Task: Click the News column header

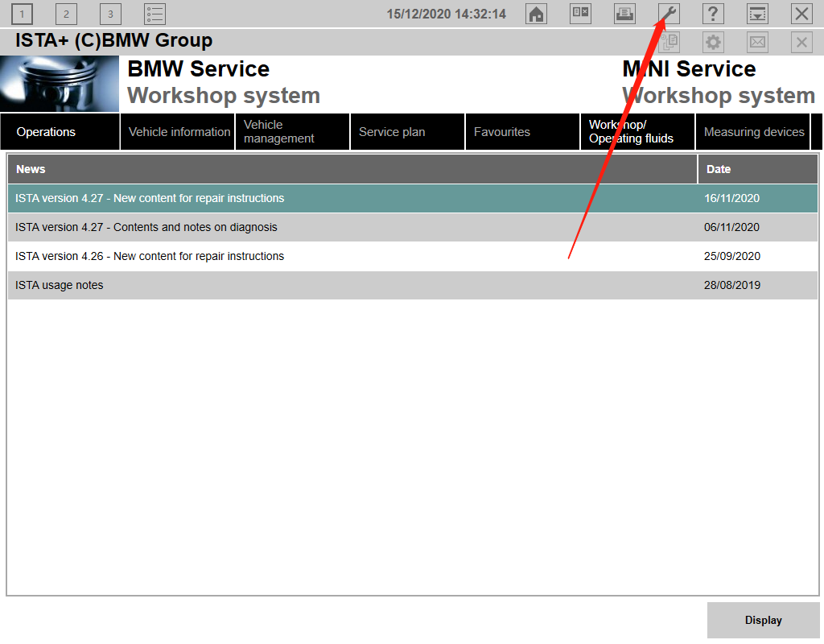Action: pyautogui.click(x=352, y=169)
